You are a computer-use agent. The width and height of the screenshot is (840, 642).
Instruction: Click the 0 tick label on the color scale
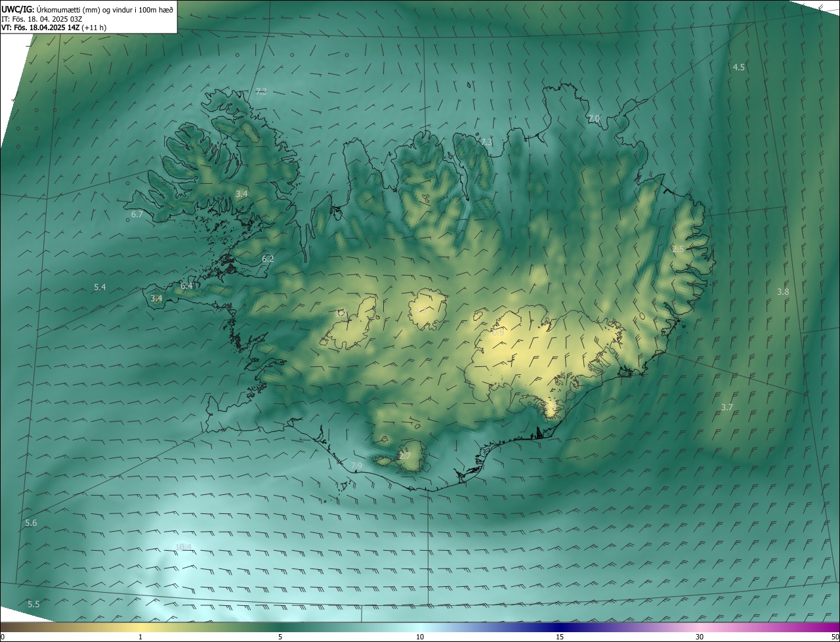(x=3, y=637)
